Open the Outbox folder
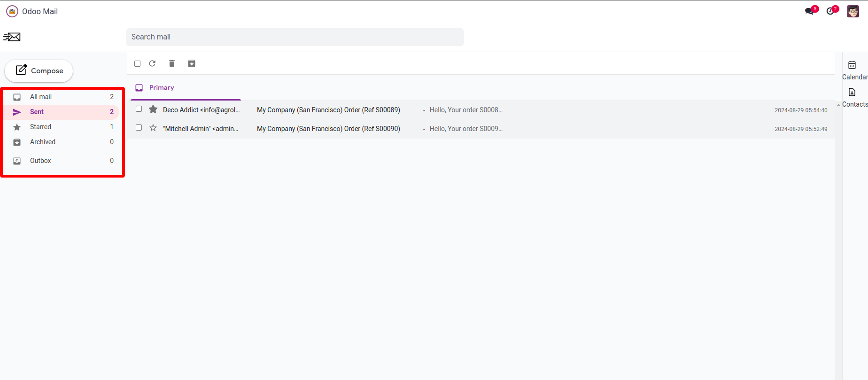The image size is (868, 380). [x=62, y=161]
